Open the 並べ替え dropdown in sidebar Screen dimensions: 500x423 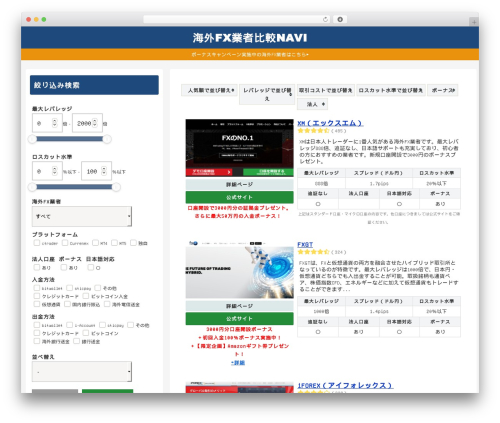click(82, 371)
